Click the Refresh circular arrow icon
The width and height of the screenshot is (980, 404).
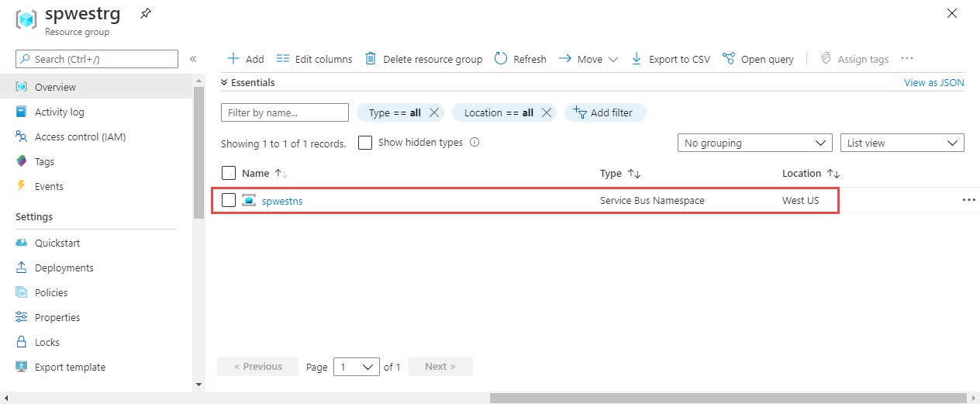pos(501,59)
